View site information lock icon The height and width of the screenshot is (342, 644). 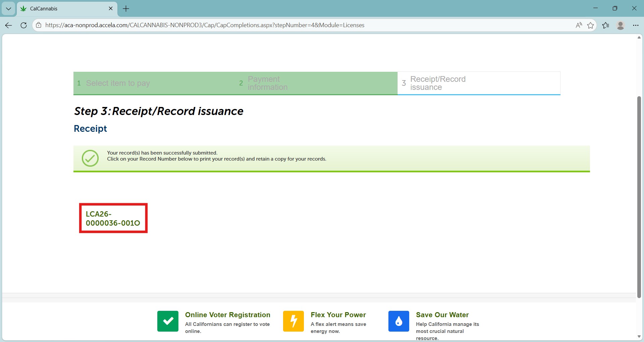[39, 25]
